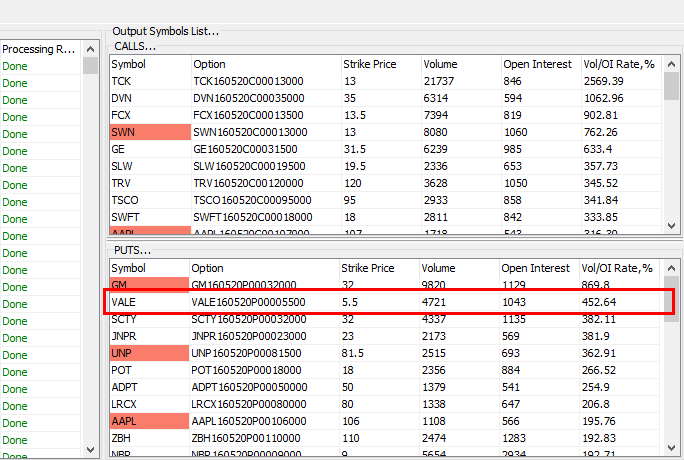This screenshot has height=460, width=684.
Task: Select the TCK symbol in CALLS
Action: click(x=121, y=81)
